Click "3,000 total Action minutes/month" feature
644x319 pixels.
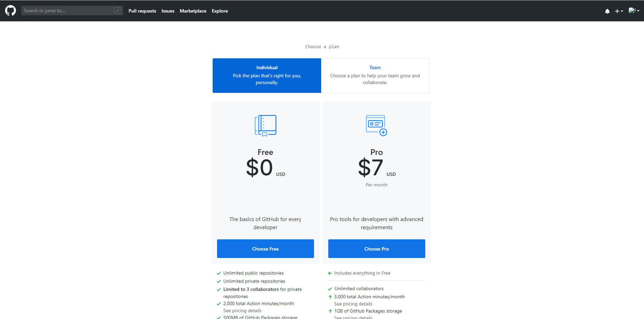click(x=370, y=297)
